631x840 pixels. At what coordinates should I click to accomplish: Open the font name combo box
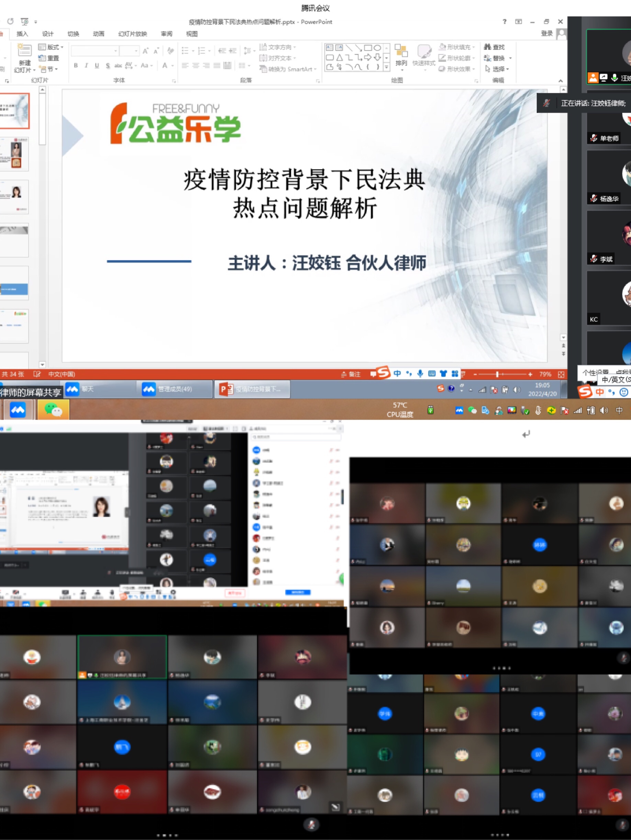click(95, 50)
